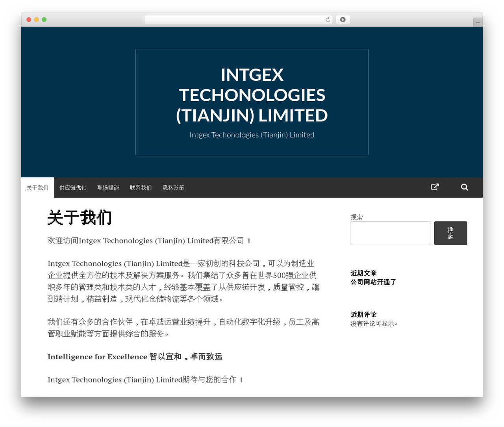The image size is (504, 427).
Task: Focus the sidebar search text field
Action: (x=390, y=233)
